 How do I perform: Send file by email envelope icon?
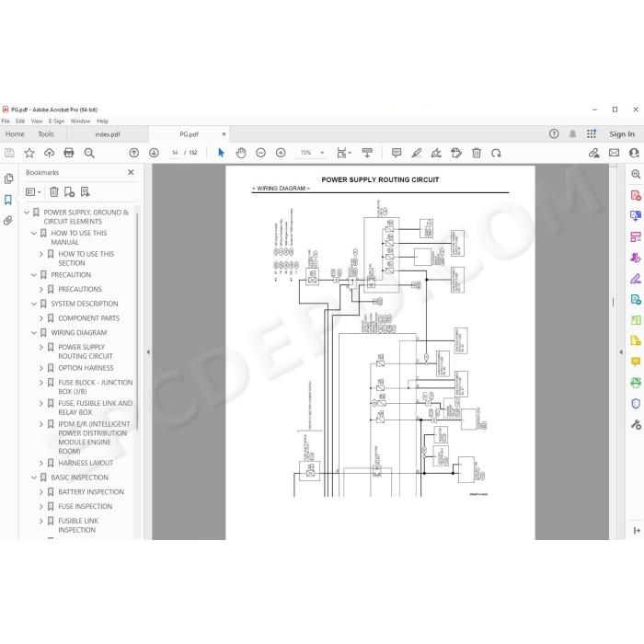pyautogui.click(x=614, y=153)
